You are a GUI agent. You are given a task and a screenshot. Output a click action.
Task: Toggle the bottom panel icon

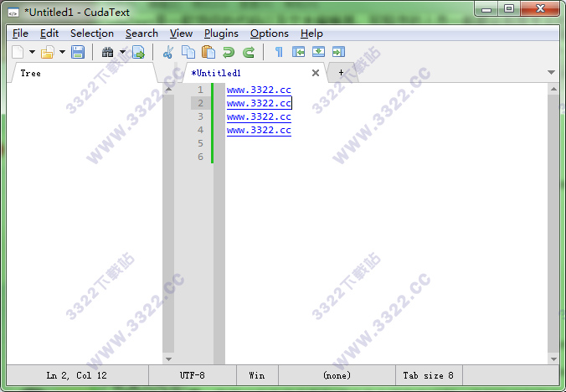click(x=318, y=52)
